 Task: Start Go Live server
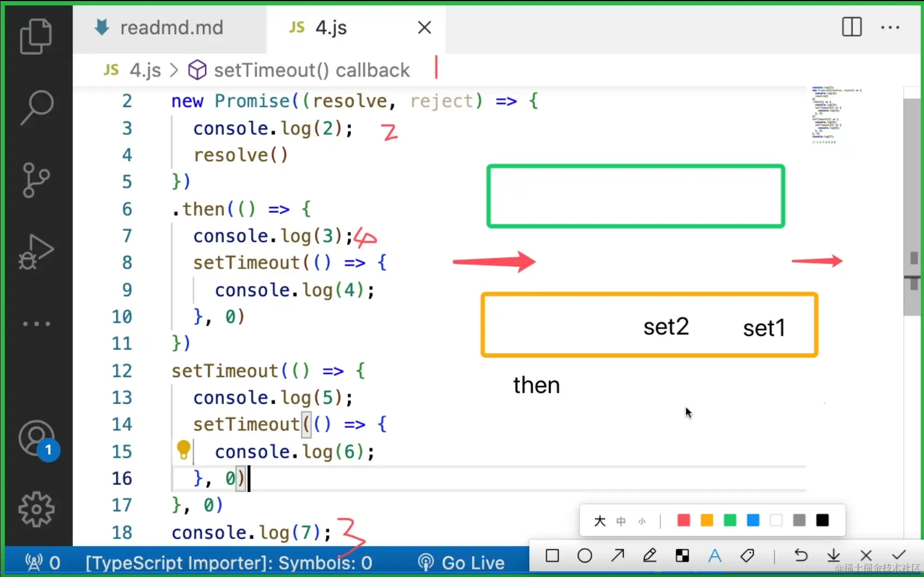point(461,562)
